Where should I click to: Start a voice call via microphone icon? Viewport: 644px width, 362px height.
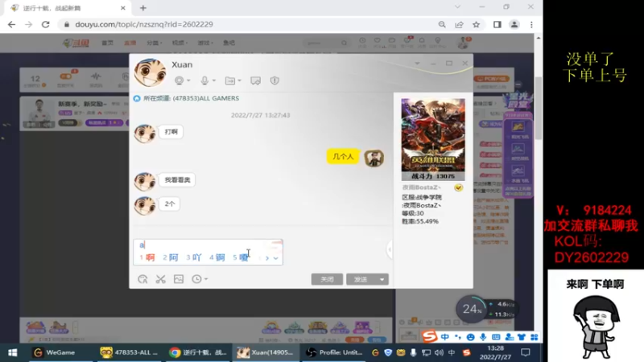click(x=204, y=80)
